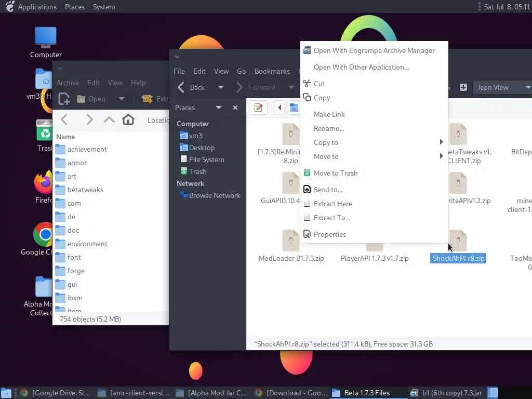Click new archive icon in Engrampa
The image size is (532, 399).
64,99
